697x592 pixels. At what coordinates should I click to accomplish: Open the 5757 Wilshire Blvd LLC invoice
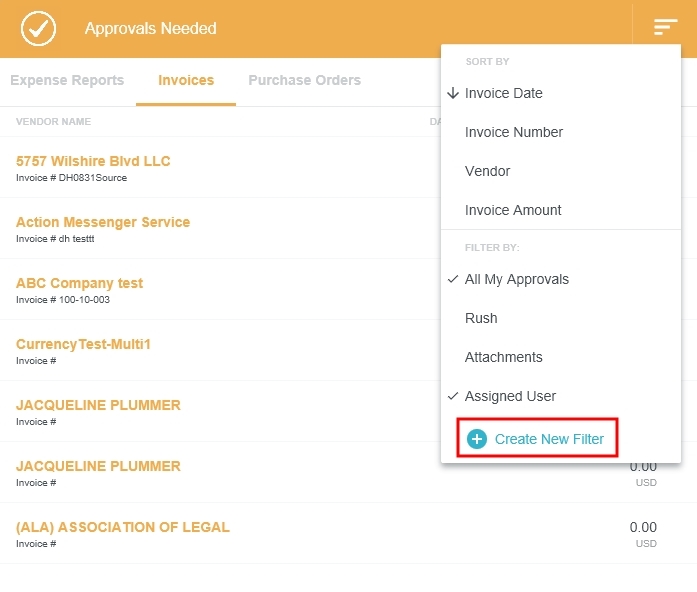[93, 161]
